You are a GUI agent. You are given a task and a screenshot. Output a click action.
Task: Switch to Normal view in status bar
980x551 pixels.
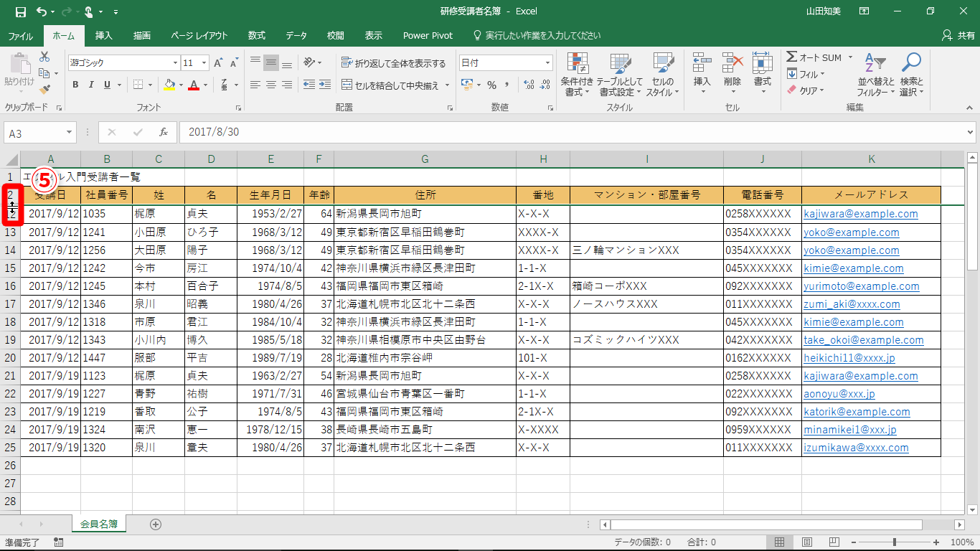[780, 542]
